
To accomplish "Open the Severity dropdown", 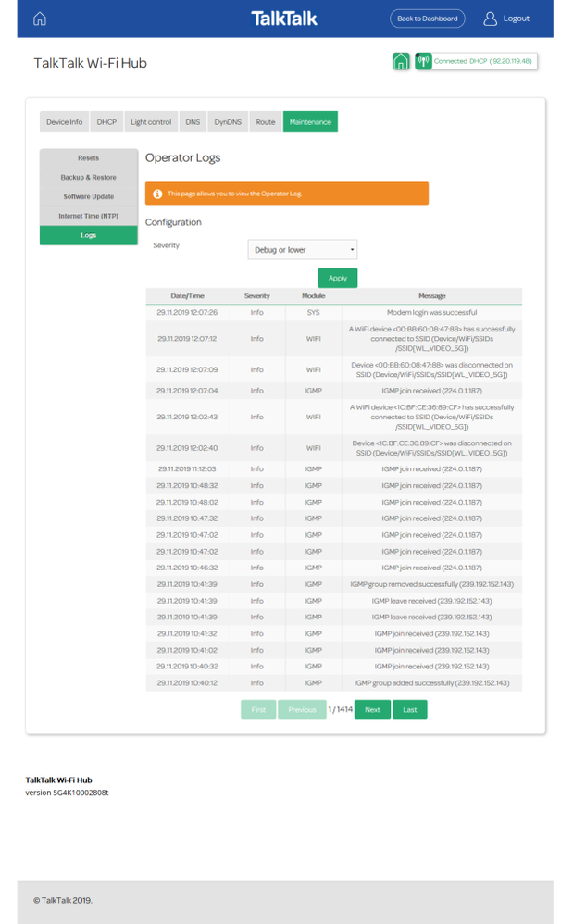I will 302,250.
